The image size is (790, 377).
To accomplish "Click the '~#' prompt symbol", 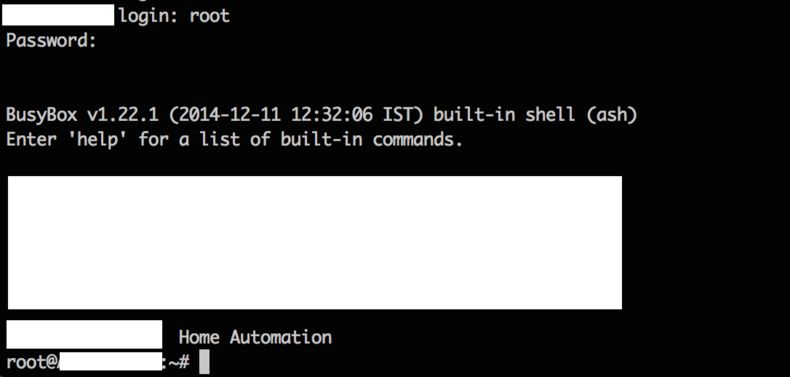I will pyautogui.click(x=178, y=362).
